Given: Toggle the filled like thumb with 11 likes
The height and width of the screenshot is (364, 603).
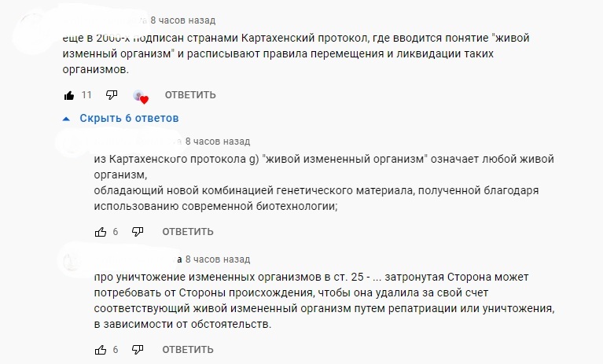Looking at the screenshot, I should (69, 95).
